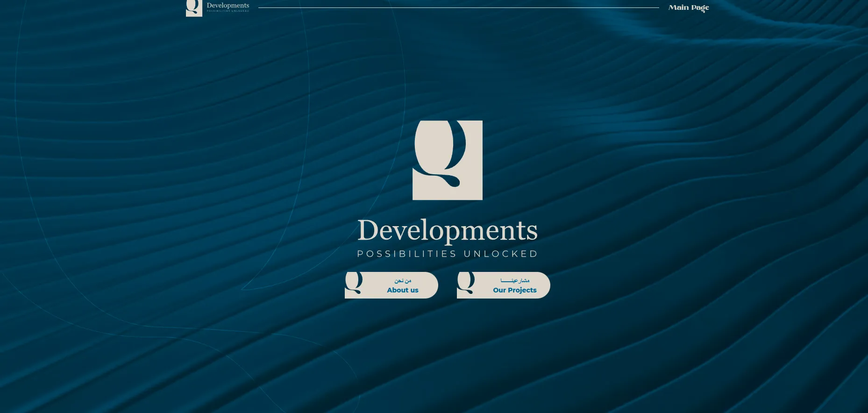Open the Our Projects button
Image resolution: width=868 pixels, height=413 pixels.
click(504, 285)
